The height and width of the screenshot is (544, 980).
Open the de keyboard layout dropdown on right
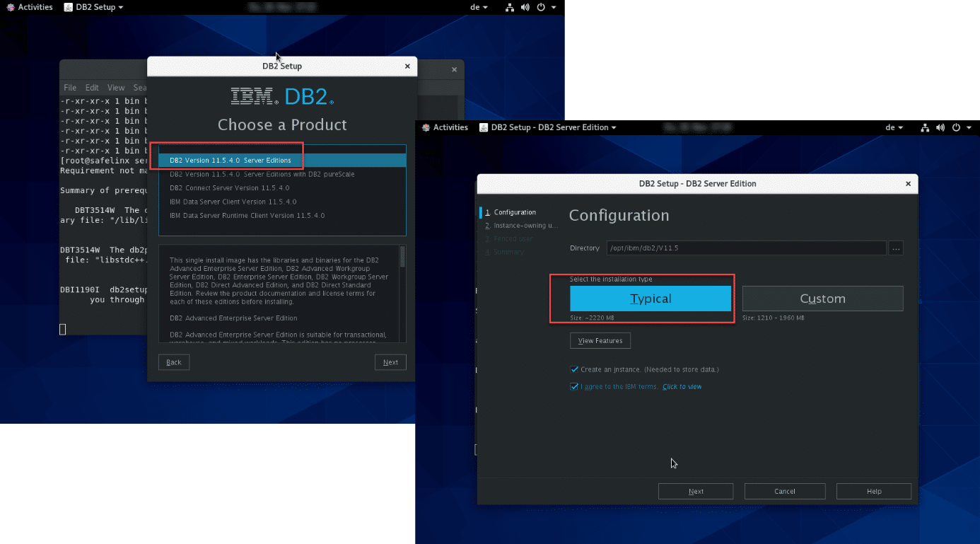point(894,127)
